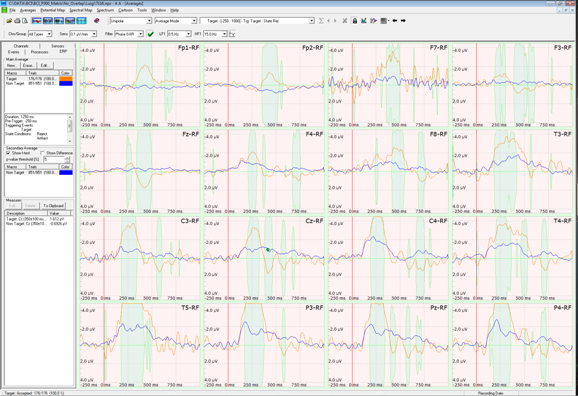Click the p-value threshold input field
The width and height of the screenshot is (578, 396).
(x=54, y=159)
